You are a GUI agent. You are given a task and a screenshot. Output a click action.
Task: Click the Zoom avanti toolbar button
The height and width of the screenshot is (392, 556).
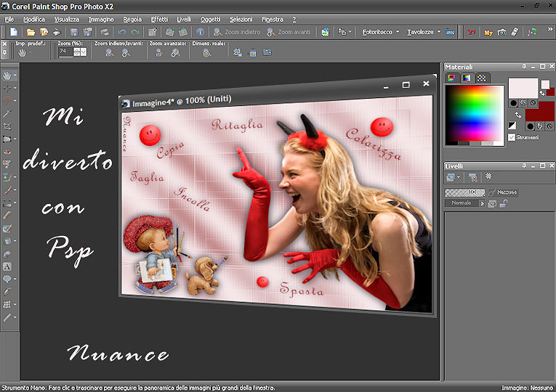pos(289,33)
